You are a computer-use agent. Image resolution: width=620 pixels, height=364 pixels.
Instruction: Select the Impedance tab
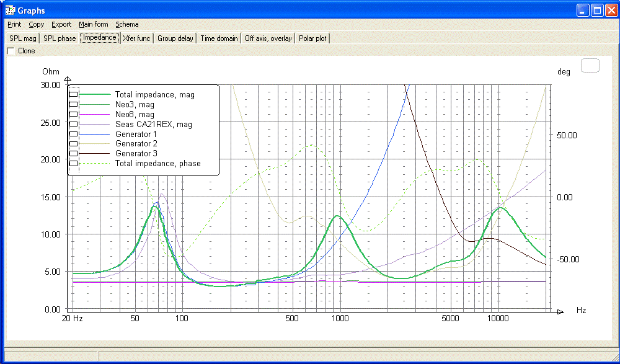[100, 38]
